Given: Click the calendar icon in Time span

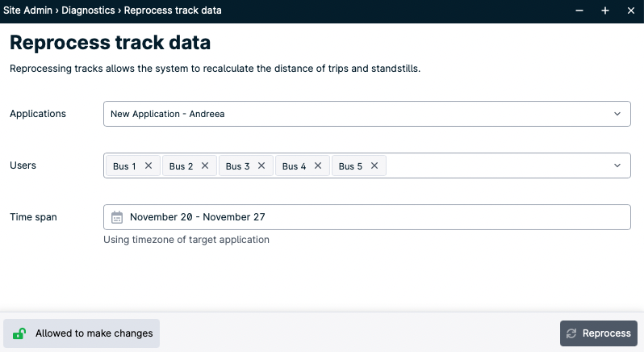Looking at the screenshot, I should point(117,217).
